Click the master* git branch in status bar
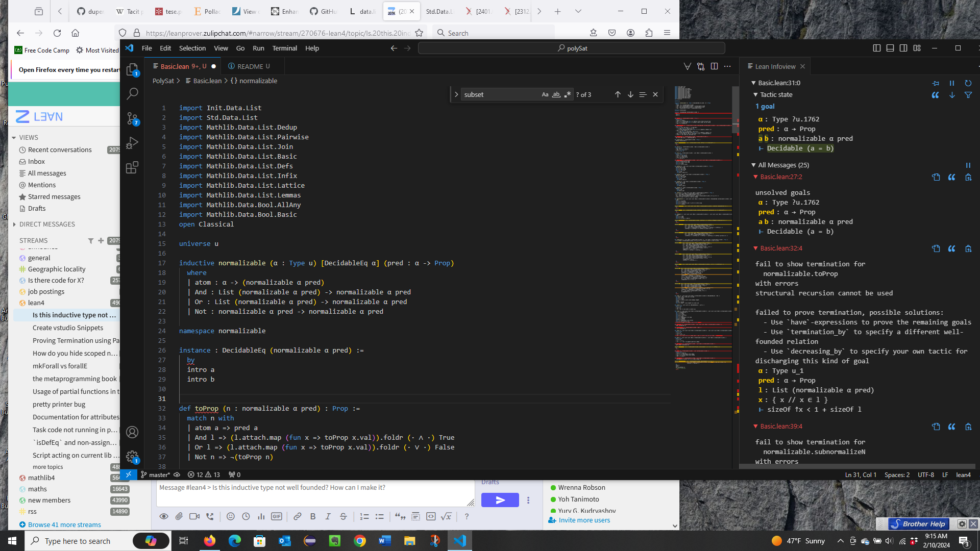 [x=156, y=475]
